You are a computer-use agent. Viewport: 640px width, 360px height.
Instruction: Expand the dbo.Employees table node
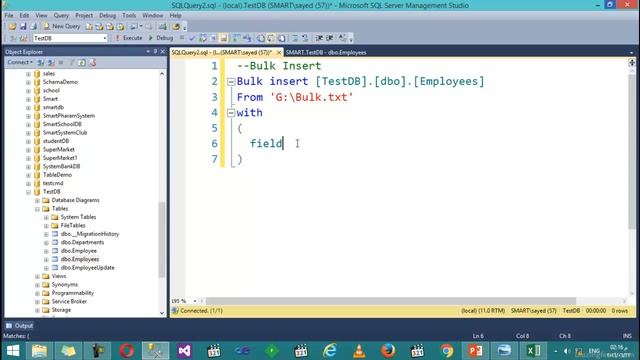46,259
